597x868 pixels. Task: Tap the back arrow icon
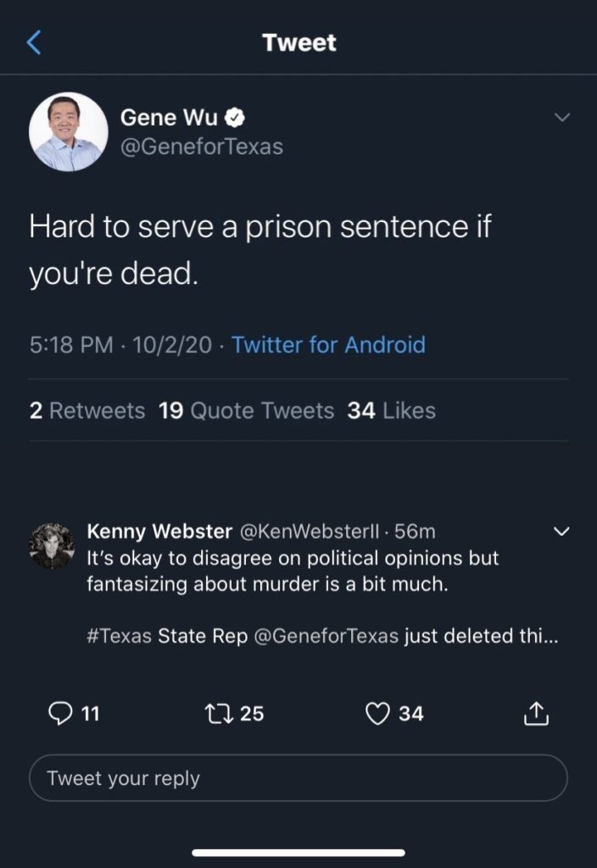[34, 42]
